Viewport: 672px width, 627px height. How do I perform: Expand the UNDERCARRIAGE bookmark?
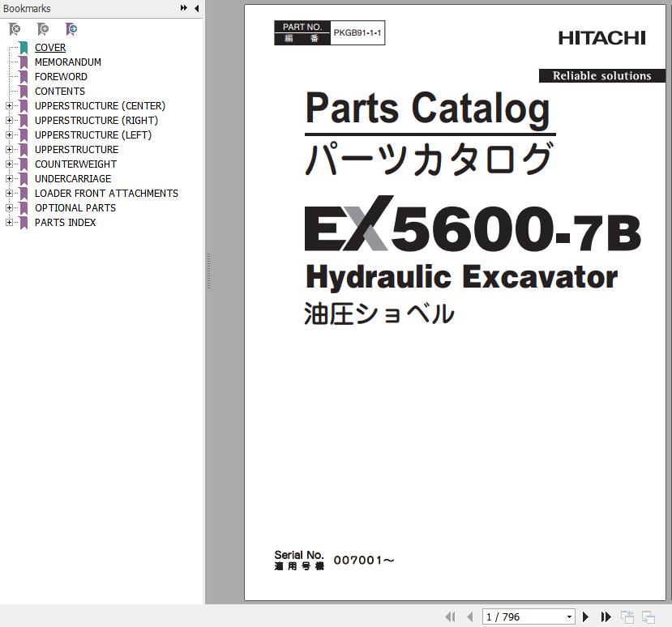click(9, 178)
